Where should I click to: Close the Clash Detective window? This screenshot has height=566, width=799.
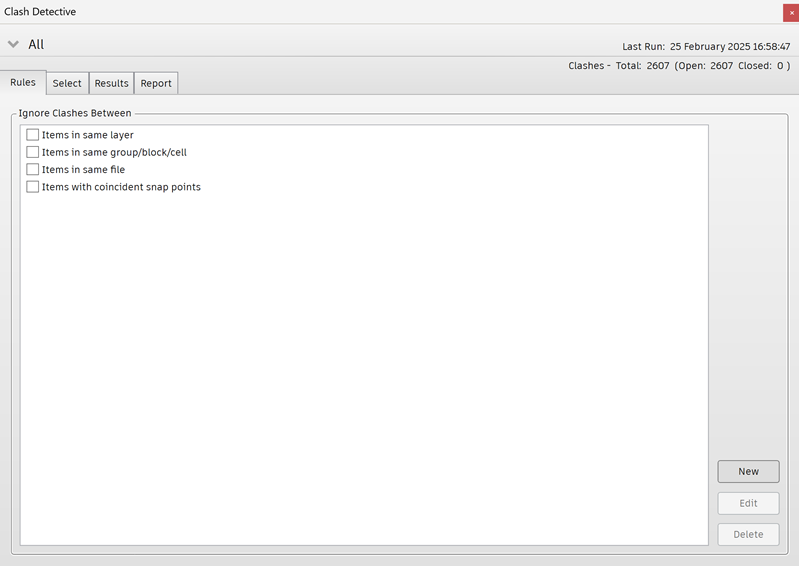coord(791,13)
